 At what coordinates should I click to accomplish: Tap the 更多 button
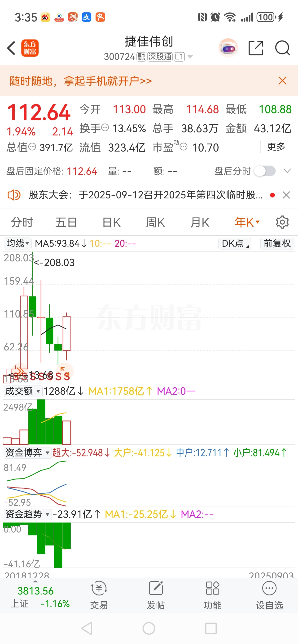(x=276, y=147)
